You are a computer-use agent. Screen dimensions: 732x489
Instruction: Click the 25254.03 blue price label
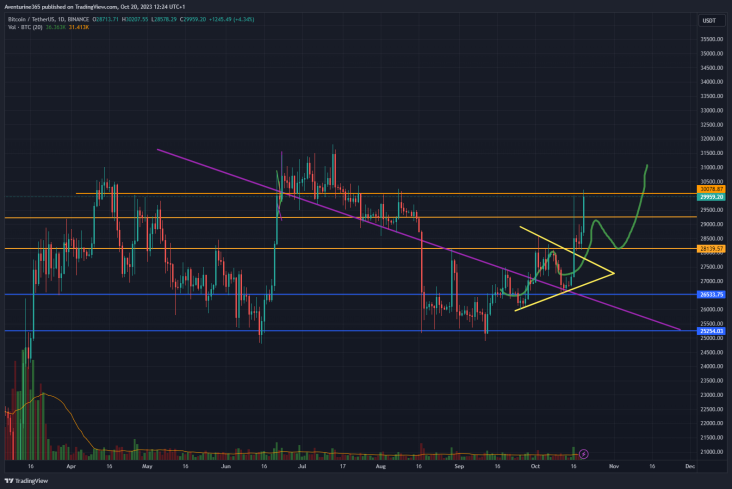tap(711, 331)
